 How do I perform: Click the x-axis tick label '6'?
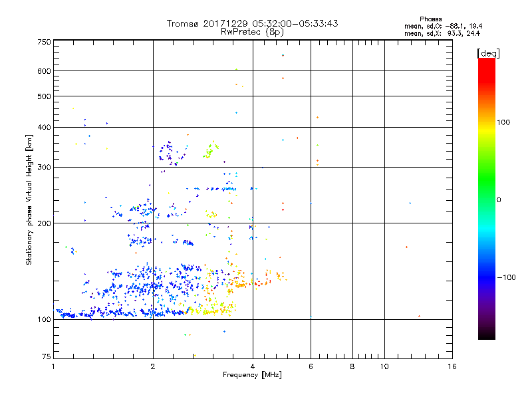[x=311, y=366]
